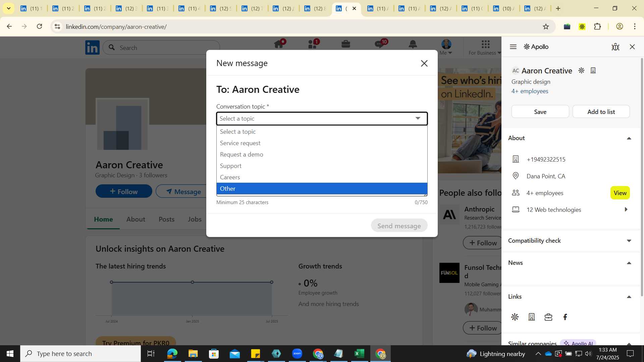Open a new browser tab

point(558,8)
